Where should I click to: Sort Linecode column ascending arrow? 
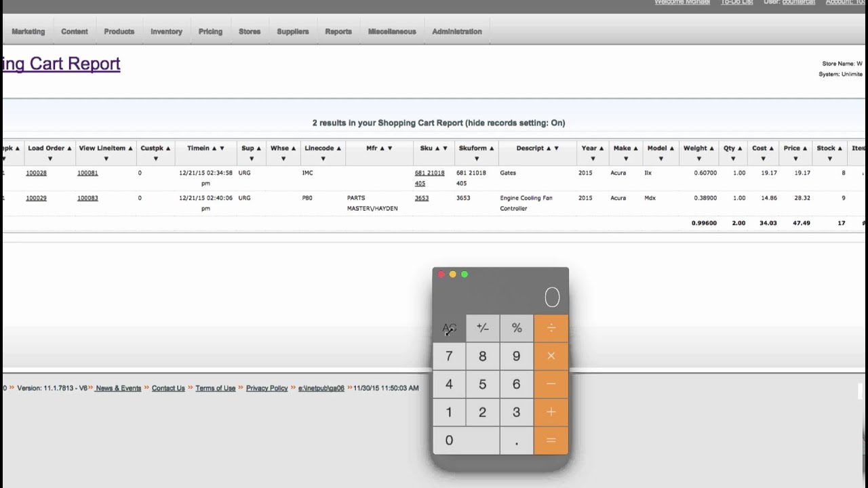click(339, 148)
